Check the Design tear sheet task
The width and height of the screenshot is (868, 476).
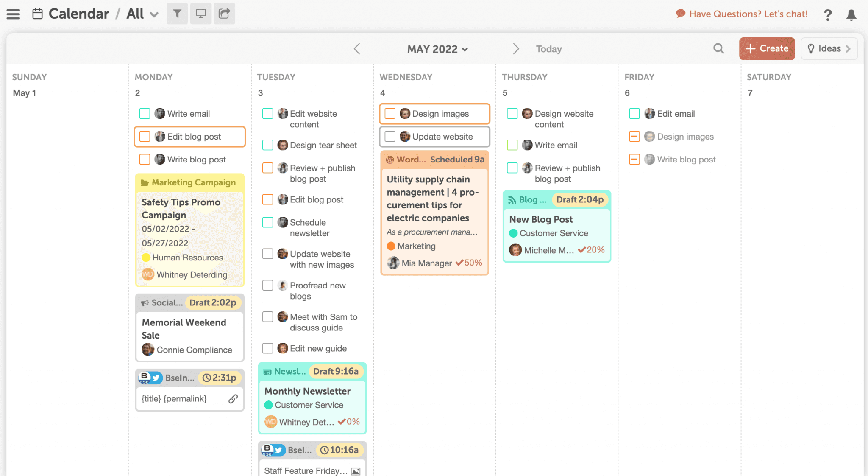(x=268, y=145)
